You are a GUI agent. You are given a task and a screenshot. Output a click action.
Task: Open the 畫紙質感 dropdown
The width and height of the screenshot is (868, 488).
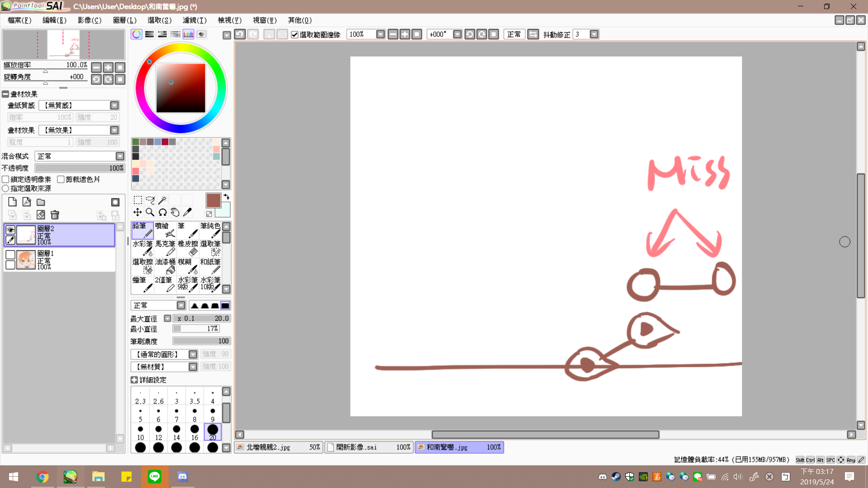coord(115,105)
